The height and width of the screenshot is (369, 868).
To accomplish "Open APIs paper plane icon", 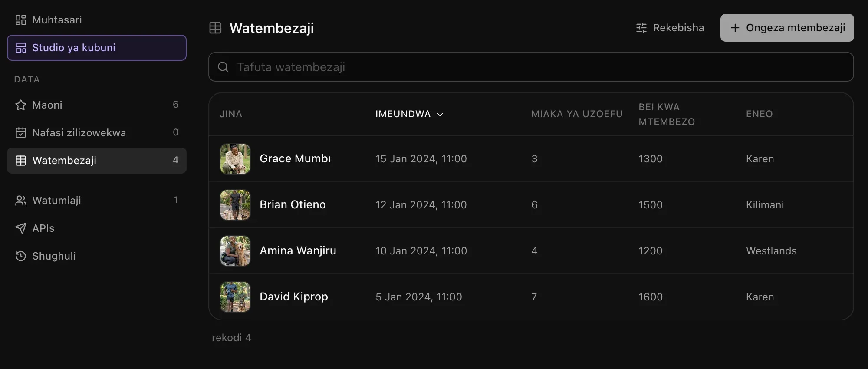I will 20,228.
